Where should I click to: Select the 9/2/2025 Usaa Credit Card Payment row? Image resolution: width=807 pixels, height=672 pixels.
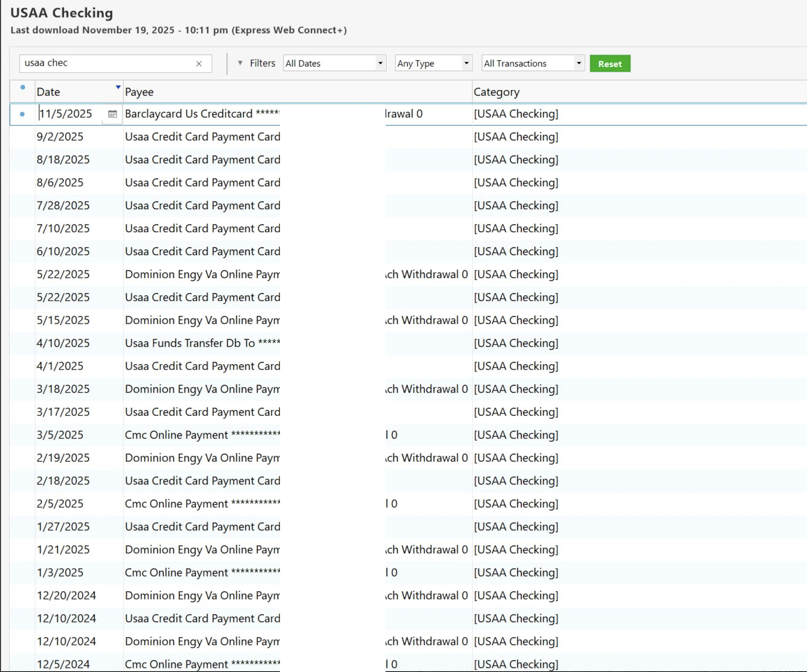tap(202, 137)
